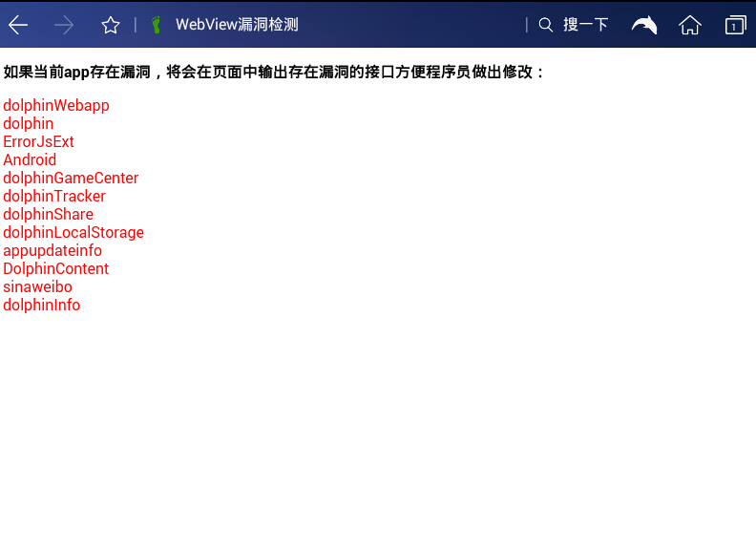The image size is (756, 550).
Task: Select the plain 'dolphin' entry
Action: click(x=28, y=123)
